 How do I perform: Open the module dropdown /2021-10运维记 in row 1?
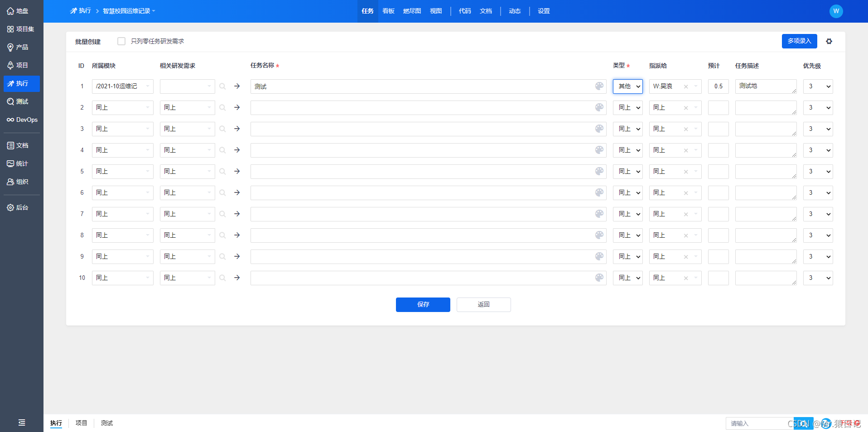(x=123, y=86)
